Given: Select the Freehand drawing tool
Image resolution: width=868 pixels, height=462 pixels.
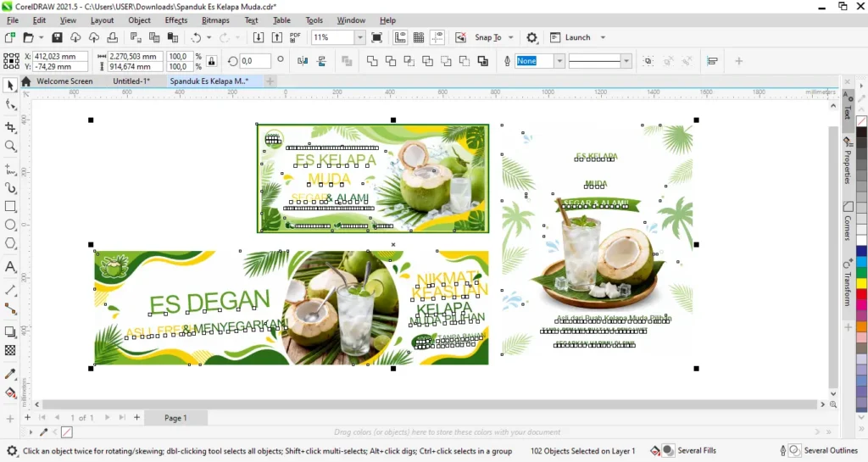Looking at the screenshot, I should [10, 170].
